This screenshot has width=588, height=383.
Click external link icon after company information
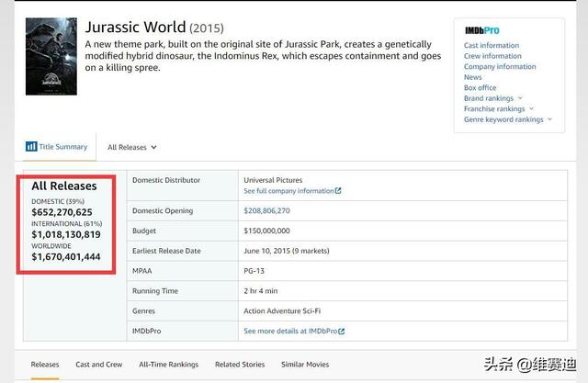(x=338, y=191)
